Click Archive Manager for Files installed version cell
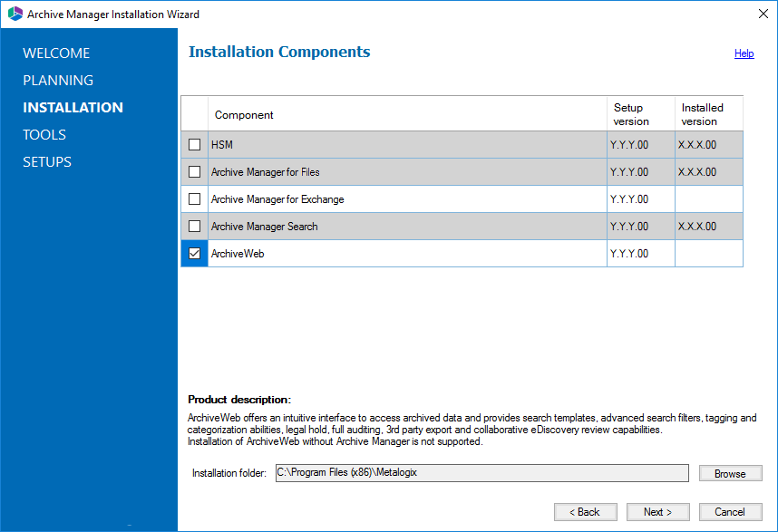Screen dimensions: 778x532 pos(709,172)
